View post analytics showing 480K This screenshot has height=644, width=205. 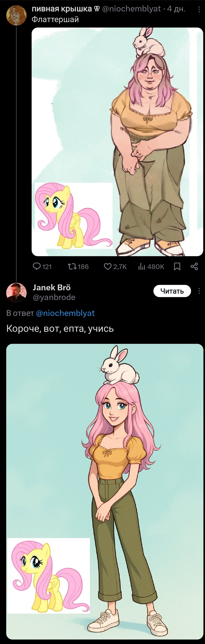(x=151, y=266)
